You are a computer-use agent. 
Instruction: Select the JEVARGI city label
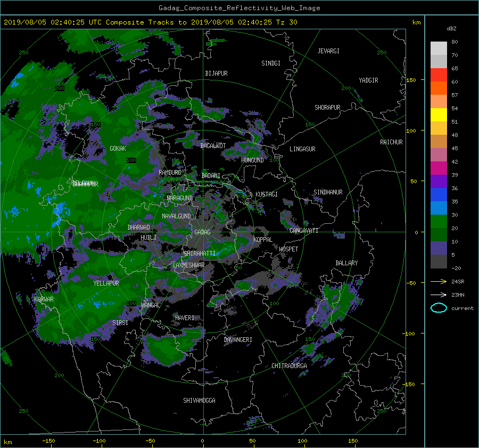[328, 51]
